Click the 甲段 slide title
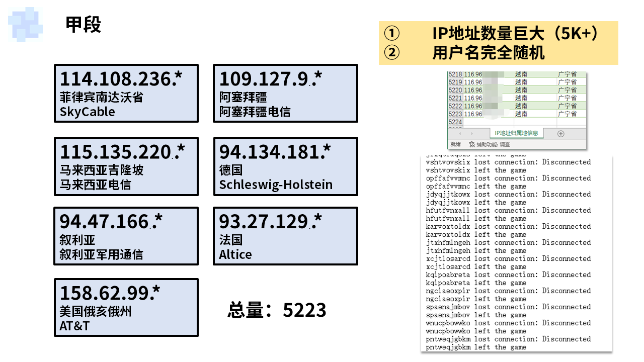Screen dimensions: 644x362 (x=84, y=25)
